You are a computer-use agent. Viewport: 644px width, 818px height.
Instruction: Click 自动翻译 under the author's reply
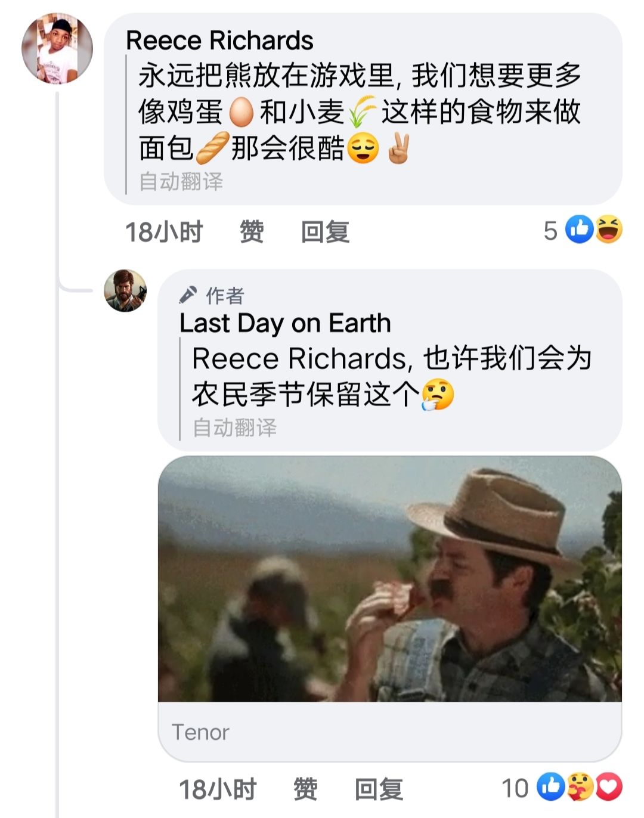click(235, 427)
